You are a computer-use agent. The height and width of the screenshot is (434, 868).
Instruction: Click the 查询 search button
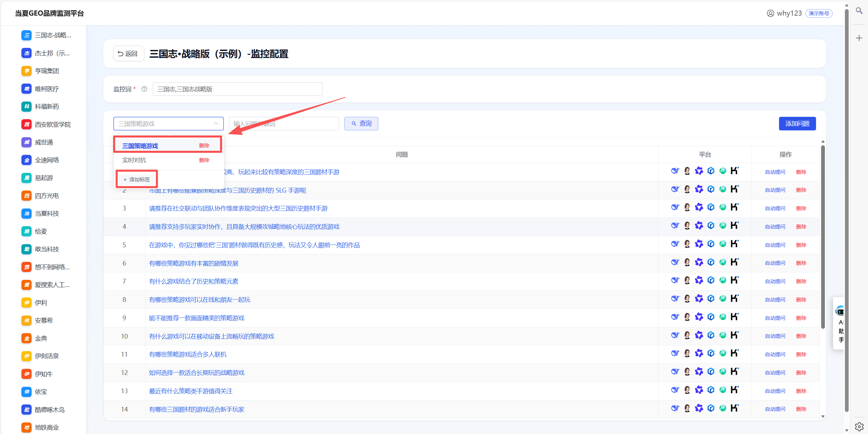pos(361,124)
